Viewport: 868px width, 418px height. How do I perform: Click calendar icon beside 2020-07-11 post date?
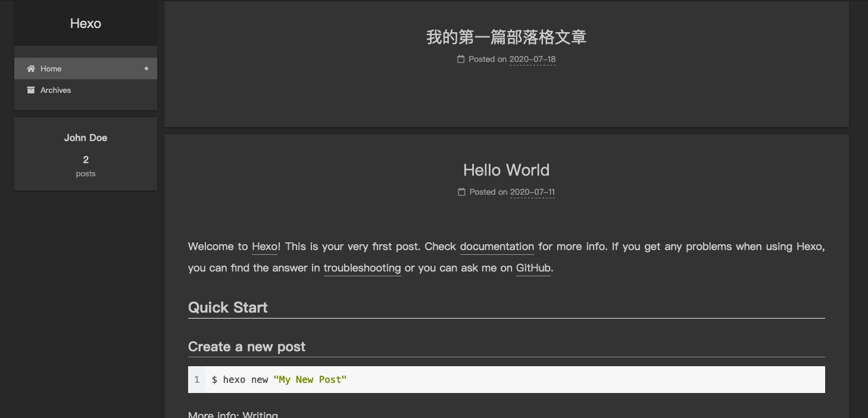tap(461, 192)
